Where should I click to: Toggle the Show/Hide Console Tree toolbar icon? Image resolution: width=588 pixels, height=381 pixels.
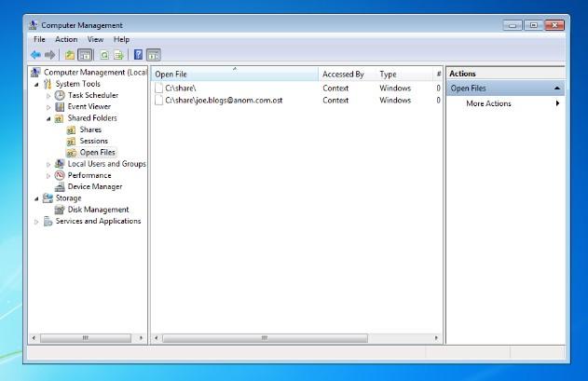85,55
